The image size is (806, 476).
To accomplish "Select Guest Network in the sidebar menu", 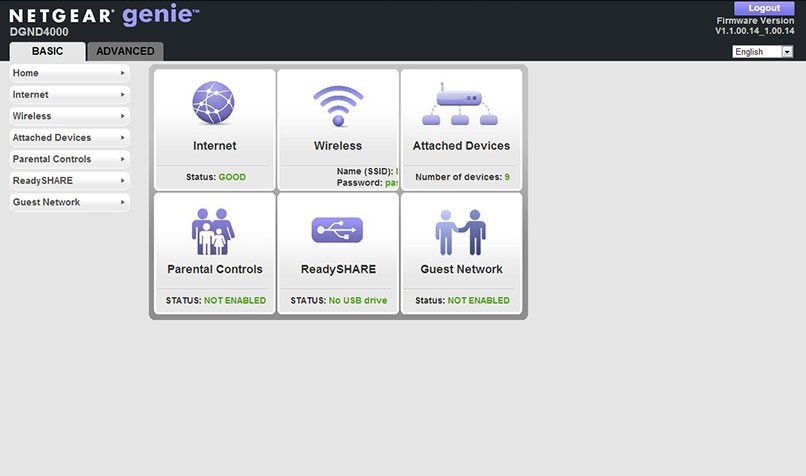I will 69,203.
